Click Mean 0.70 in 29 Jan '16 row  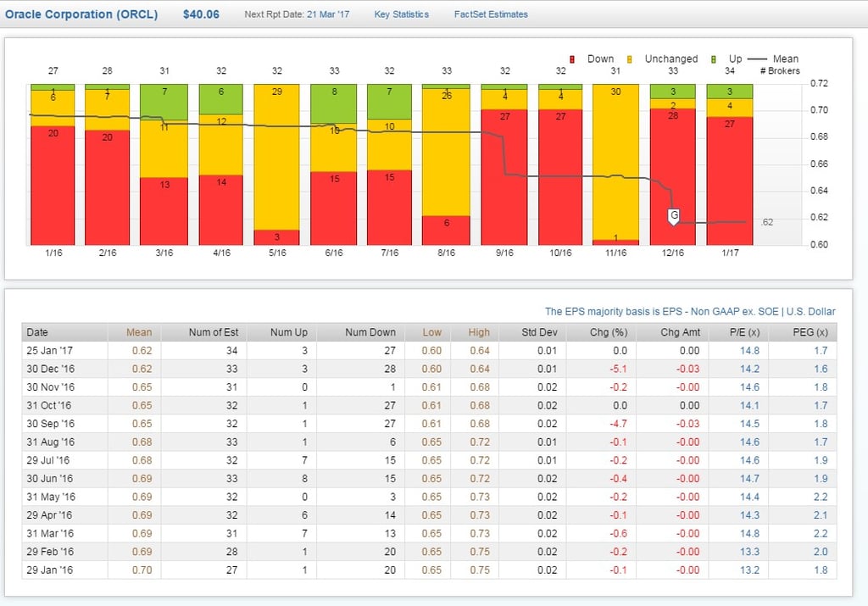[x=142, y=570]
